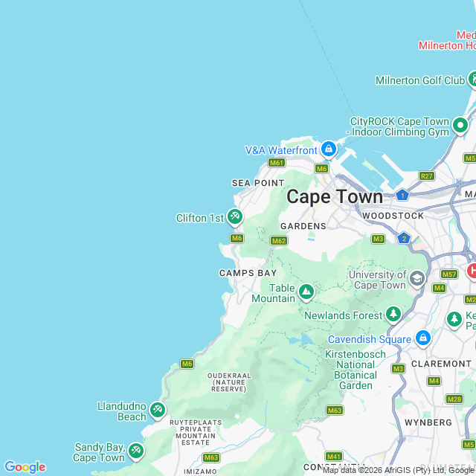Open the University of Cape Town pin
This screenshot has height=476, width=476.
[x=416, y=279]
